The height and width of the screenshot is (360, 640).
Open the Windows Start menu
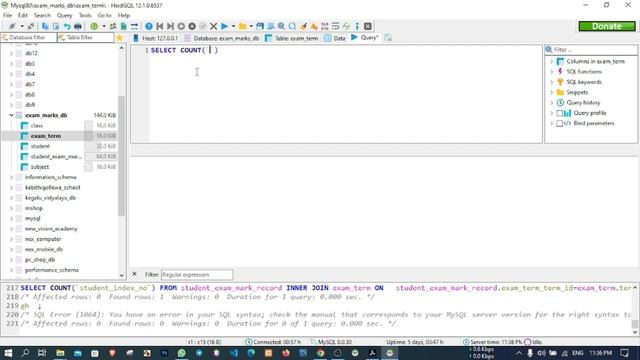(x=8, y=353)
